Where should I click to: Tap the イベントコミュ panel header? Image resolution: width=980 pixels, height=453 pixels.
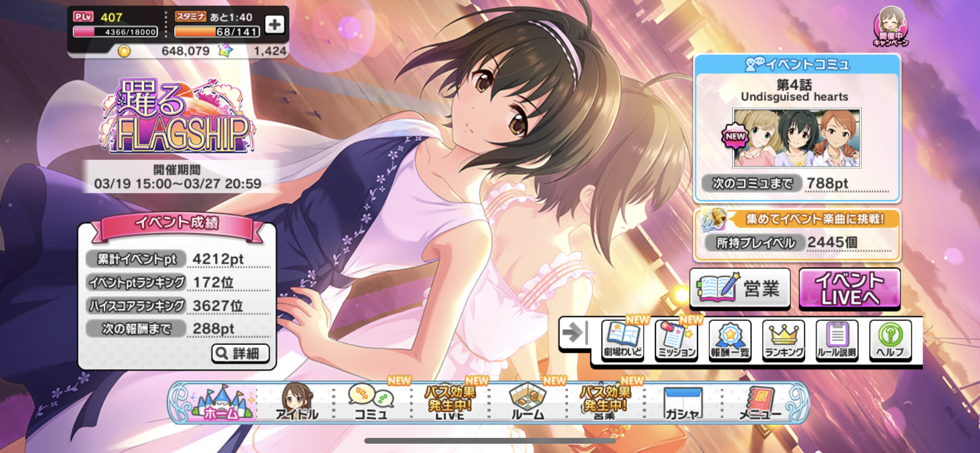pos(797,64)
